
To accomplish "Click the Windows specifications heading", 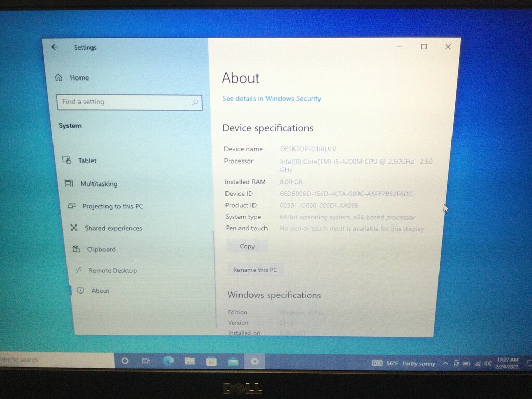I will tap(274, 295).
